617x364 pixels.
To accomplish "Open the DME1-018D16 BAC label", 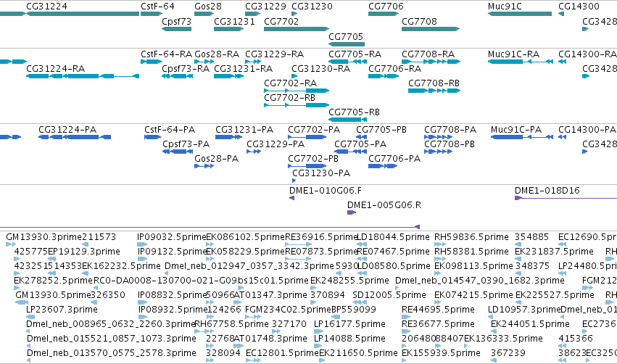I will pos(547,191).
